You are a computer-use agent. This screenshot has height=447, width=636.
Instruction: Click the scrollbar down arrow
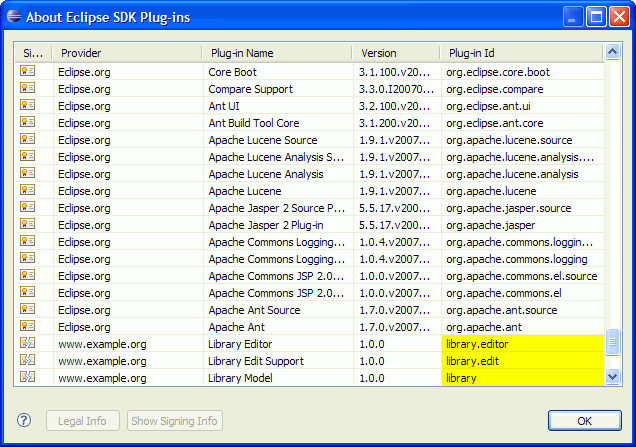(612, 377)
